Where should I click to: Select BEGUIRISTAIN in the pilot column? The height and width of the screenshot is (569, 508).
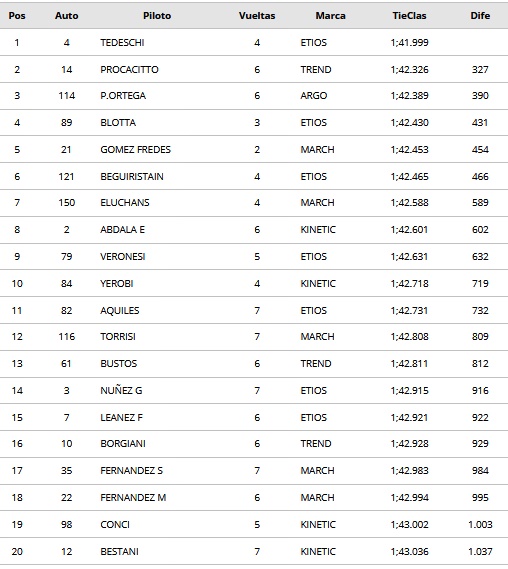[132, 177]
